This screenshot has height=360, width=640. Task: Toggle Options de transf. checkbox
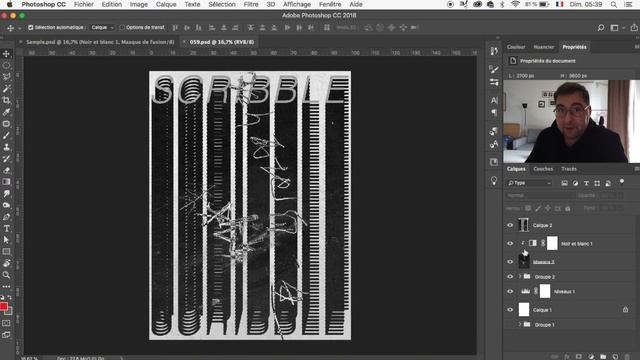pyautogui.click(x=122, y=27)
